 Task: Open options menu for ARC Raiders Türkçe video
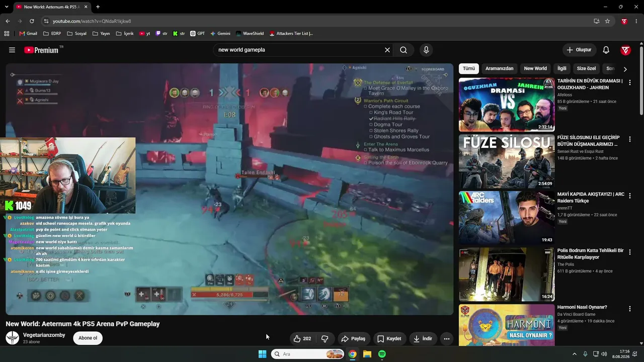point(630,196)
